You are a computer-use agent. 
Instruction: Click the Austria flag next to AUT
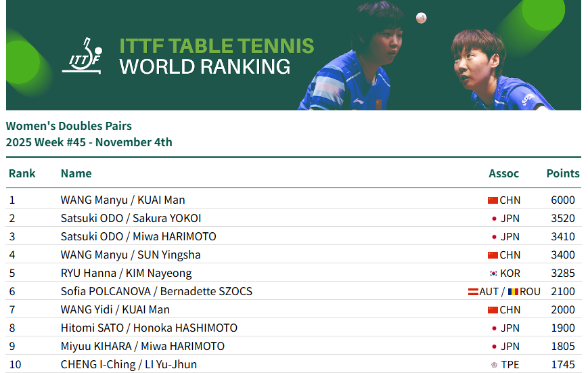coord(473,292)
